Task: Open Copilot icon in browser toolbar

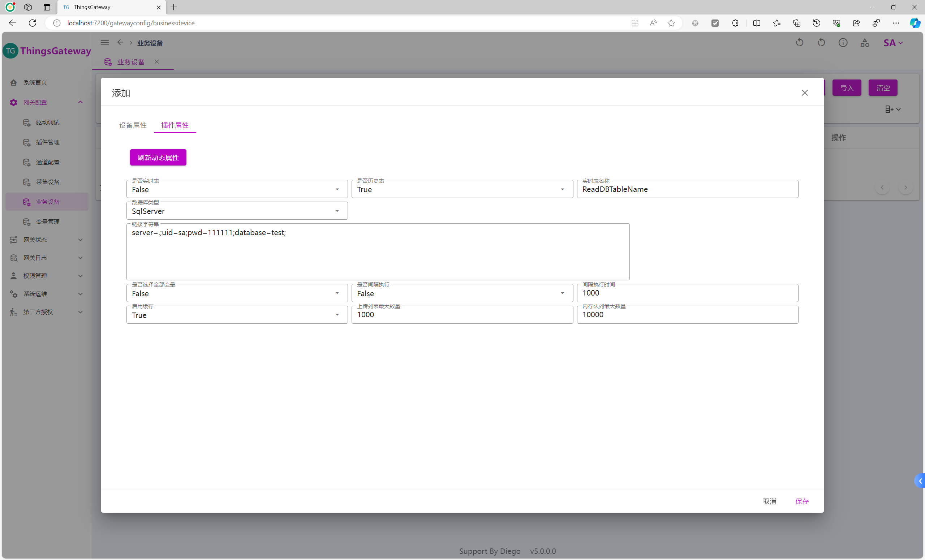Action: tap(915, 23)
